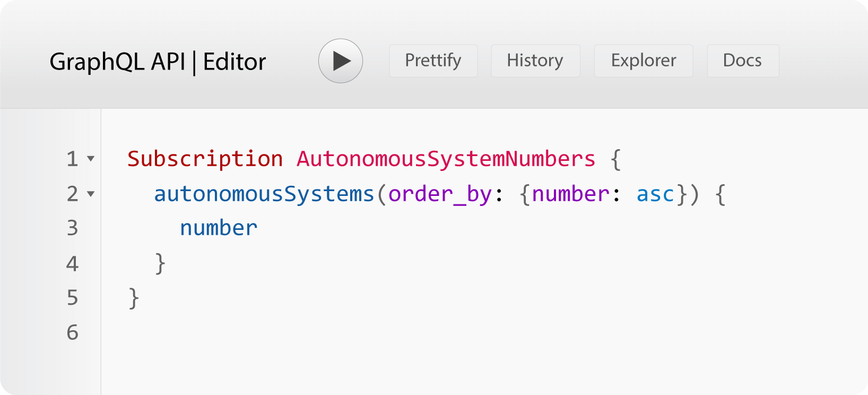868x395 pixels.
Task: Click the GraphQL API | Editor title
Action: [158, 62]
